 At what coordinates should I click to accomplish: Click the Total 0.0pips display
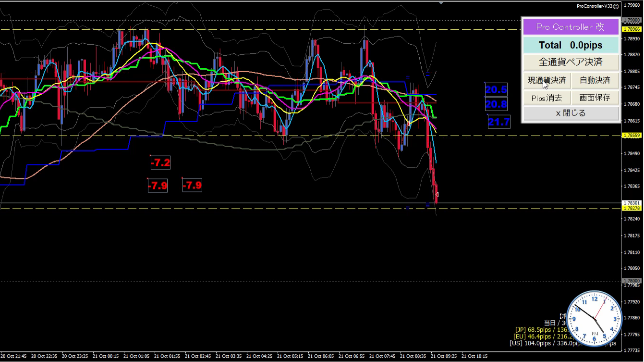pyautogui.click(x=571, y=45)
